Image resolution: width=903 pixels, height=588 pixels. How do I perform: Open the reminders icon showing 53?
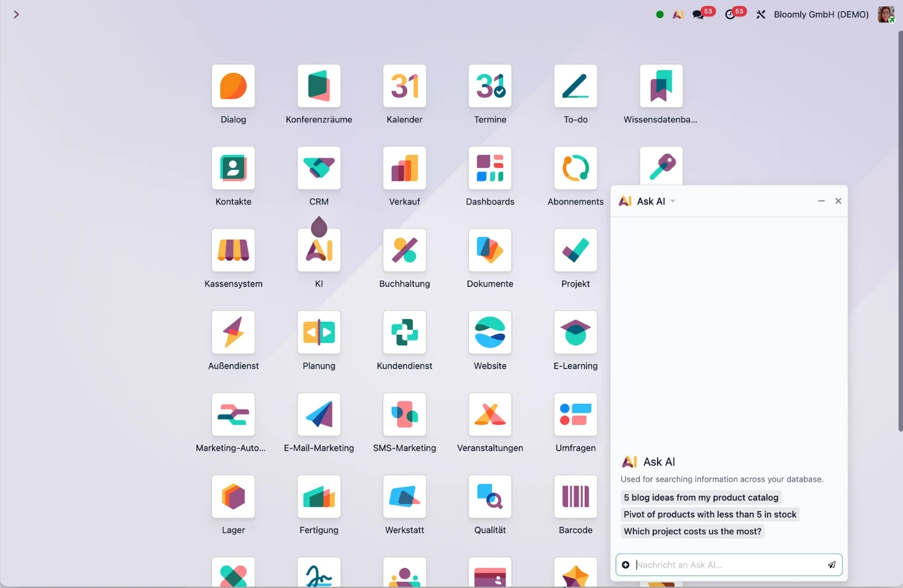(x=730, y=14)
